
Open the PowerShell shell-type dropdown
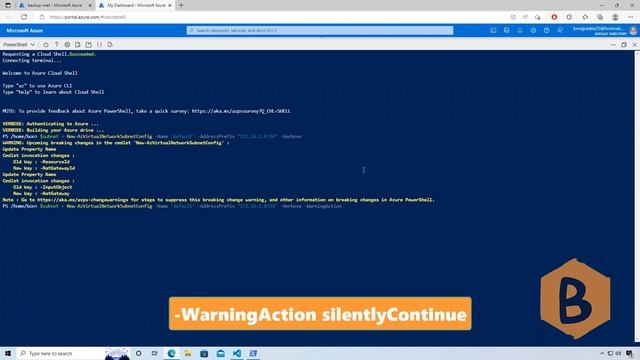pyautogui.click(x=19, y=44)
